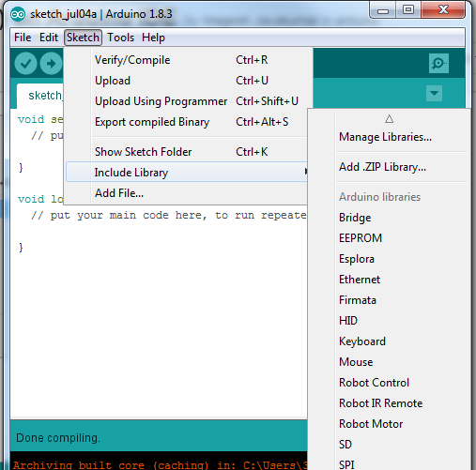This screenshot has height=470, width=476.
Task: Click the 'Done compiling.' status text
Action: 58,438
